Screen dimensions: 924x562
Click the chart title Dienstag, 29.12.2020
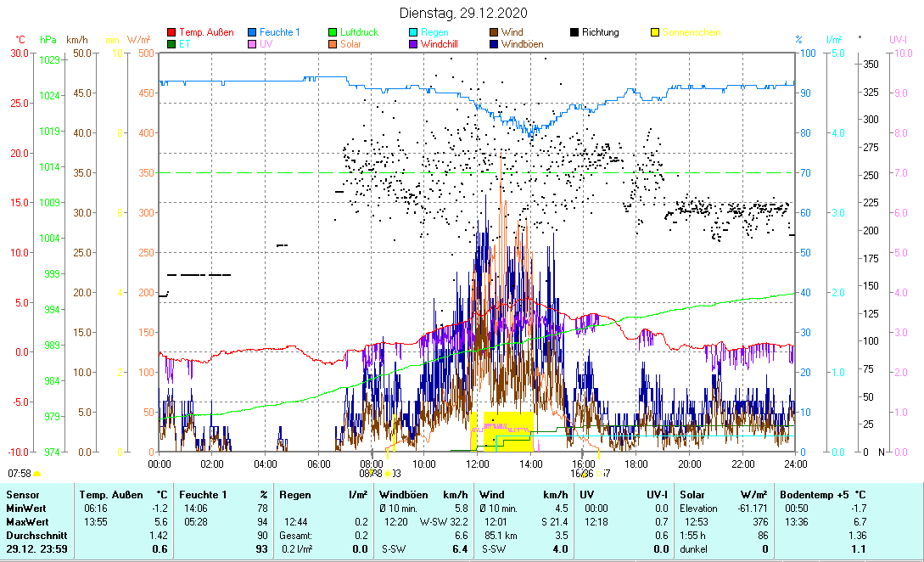463,13
